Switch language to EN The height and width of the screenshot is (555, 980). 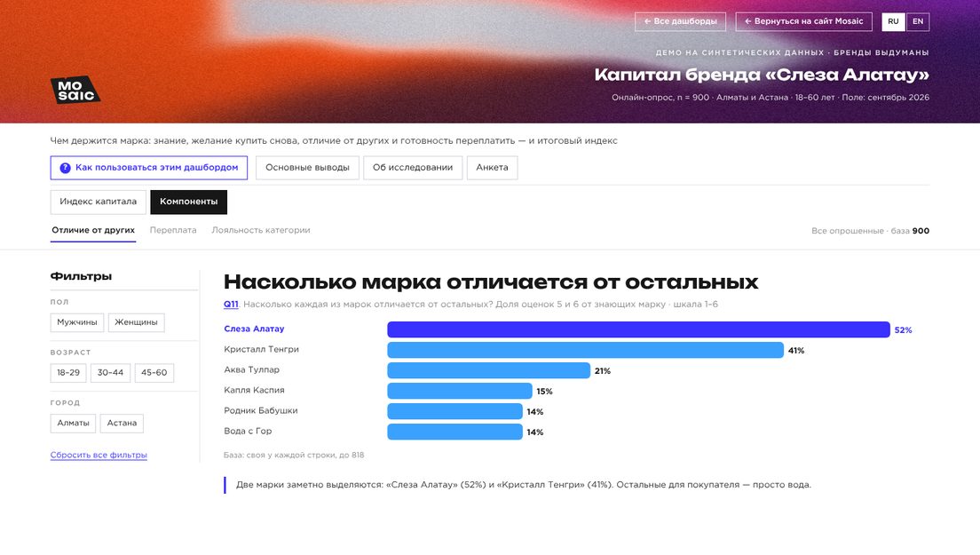click(918, 21)
